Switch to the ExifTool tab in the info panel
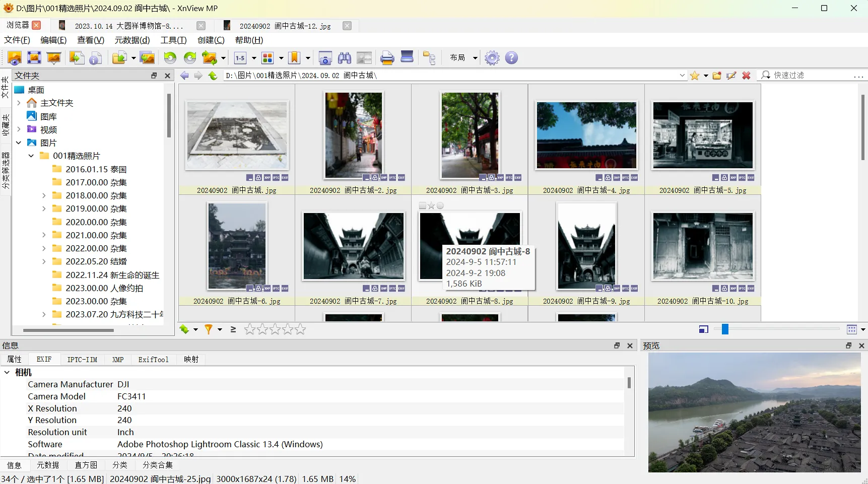The width and height of the screenshot is (868, 484). tap(154, 359)
